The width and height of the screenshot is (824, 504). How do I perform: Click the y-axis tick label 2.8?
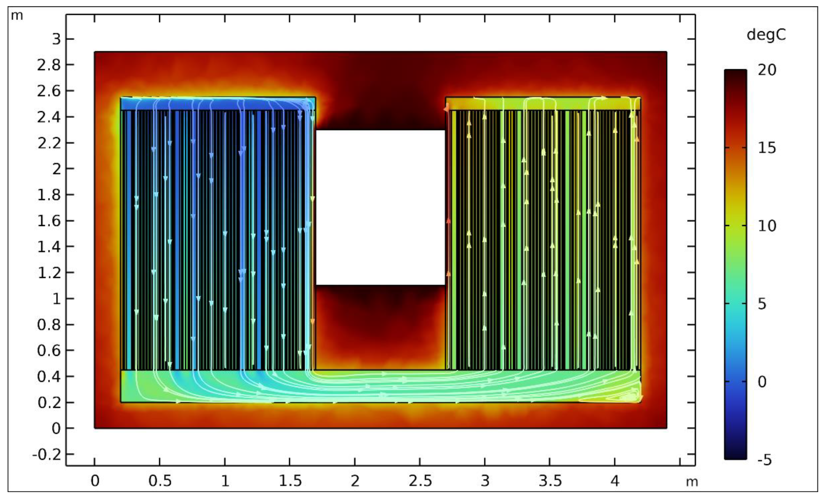click(49, 65)
